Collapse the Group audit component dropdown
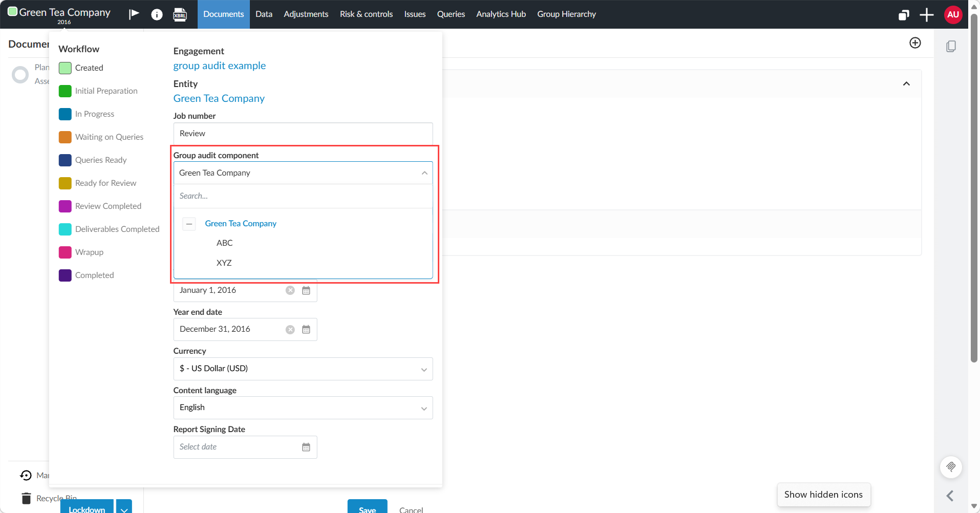980x513 pixels. (x=424, y=173)
